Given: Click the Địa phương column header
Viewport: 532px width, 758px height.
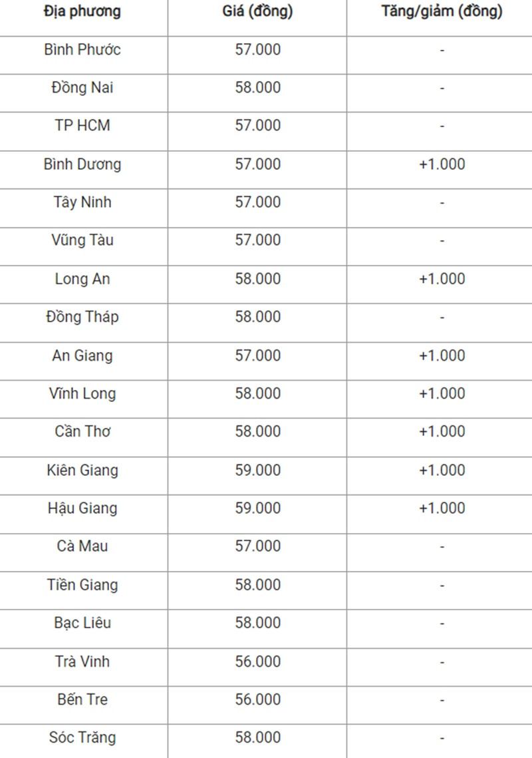Looking at the screenshot, I should tap(82, 11).
